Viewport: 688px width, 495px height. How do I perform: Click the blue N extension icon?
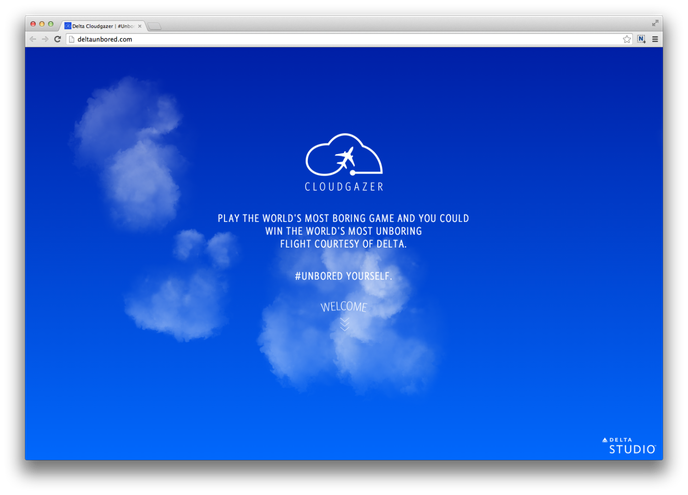[641, 39]
